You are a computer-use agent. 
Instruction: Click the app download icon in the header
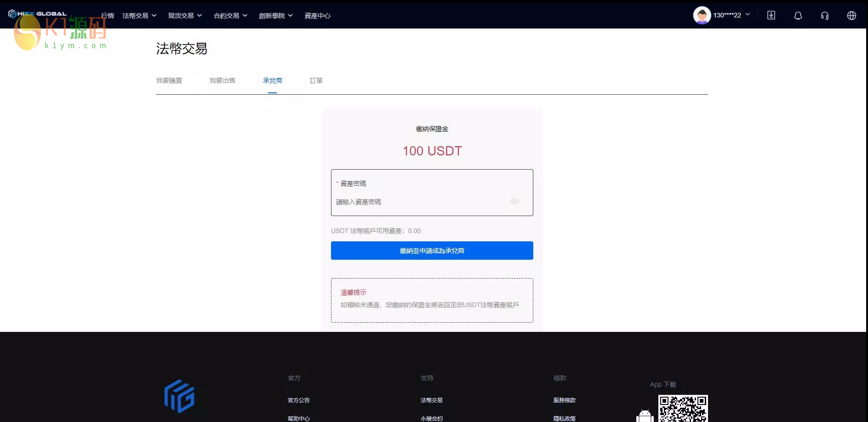[x=771, y=15]
